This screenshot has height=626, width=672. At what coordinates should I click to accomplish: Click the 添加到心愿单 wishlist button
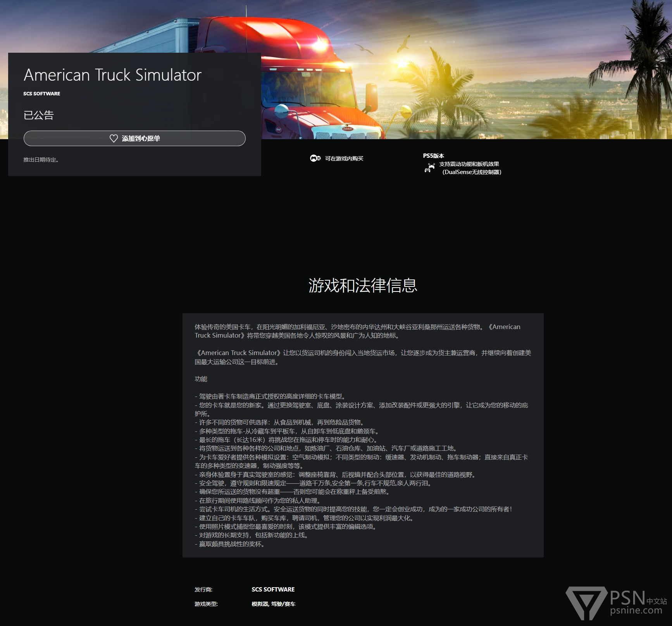134,138
